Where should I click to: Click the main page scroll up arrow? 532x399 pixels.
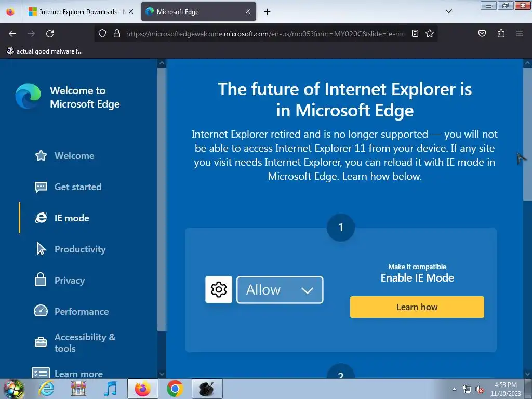[x=528, y=63]
